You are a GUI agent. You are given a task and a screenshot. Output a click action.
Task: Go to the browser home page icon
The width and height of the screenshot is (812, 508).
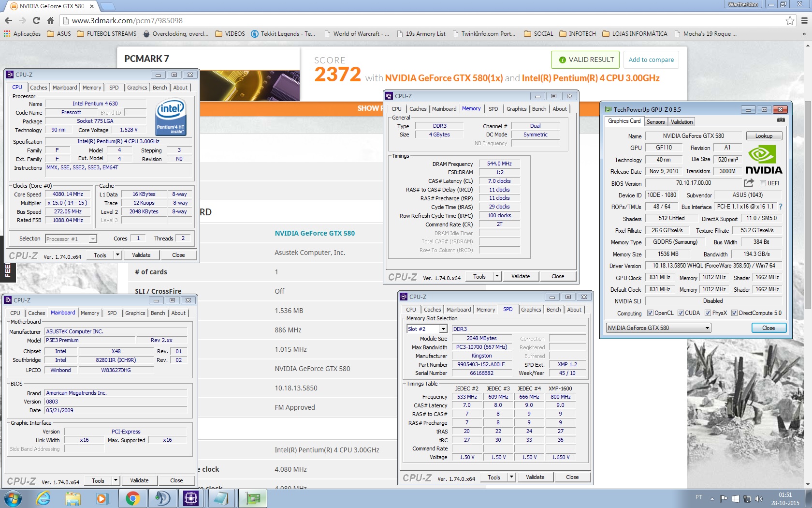(50, 20)
